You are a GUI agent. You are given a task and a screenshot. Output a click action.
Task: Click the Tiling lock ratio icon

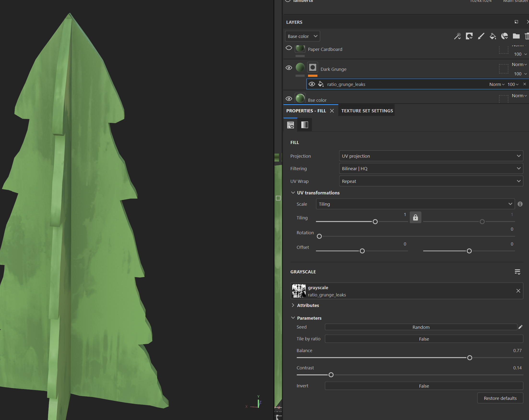(415, 217)
